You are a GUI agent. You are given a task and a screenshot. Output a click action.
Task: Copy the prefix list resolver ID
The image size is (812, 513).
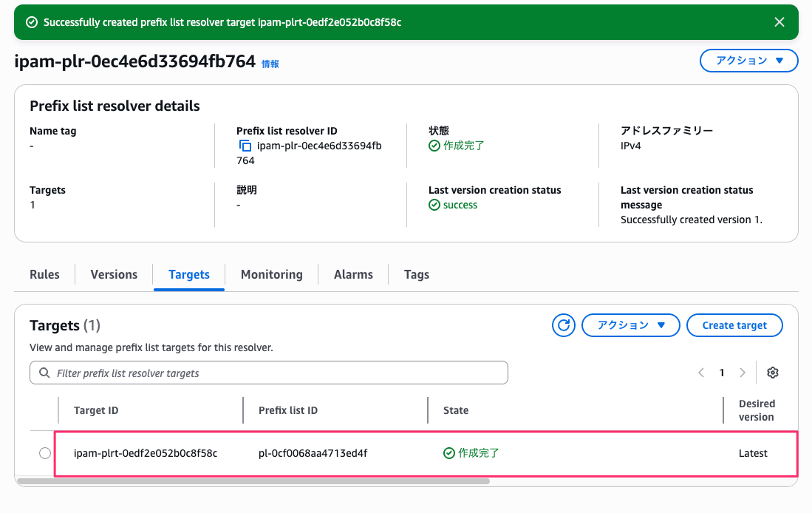pyautogui.click(x=245, y=146)
